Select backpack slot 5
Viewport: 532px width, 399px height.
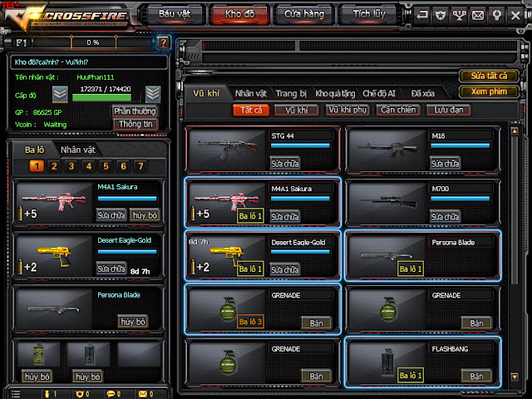pyautogui.click(x=106, y=166)
